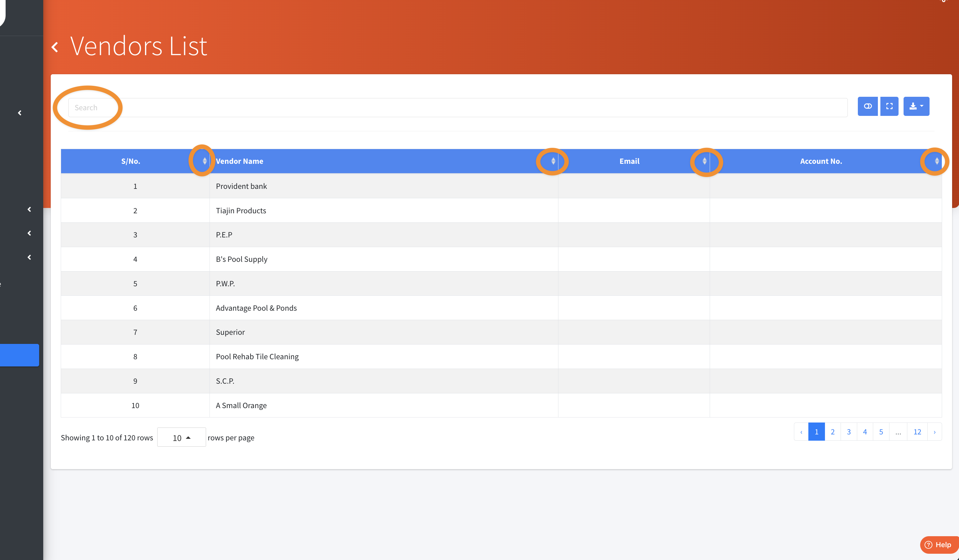Open the Help widget button
The image size is (959, 560).
(938, 544)
